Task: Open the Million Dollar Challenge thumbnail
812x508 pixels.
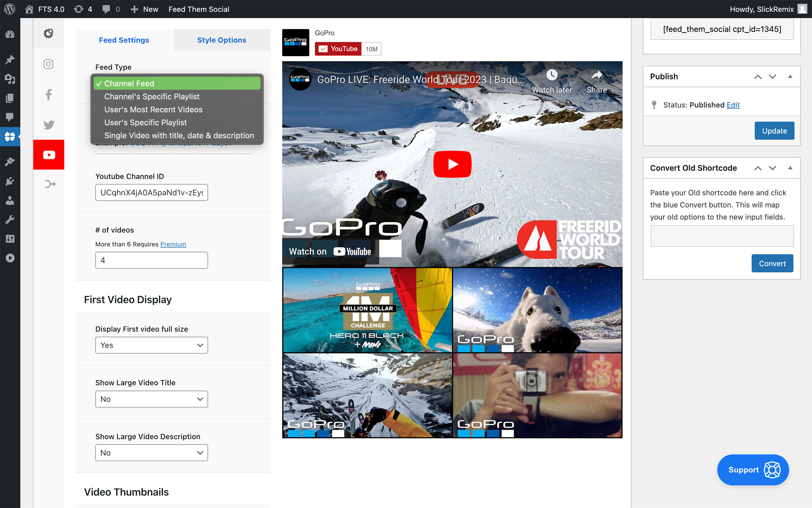Action: (368, 310)
